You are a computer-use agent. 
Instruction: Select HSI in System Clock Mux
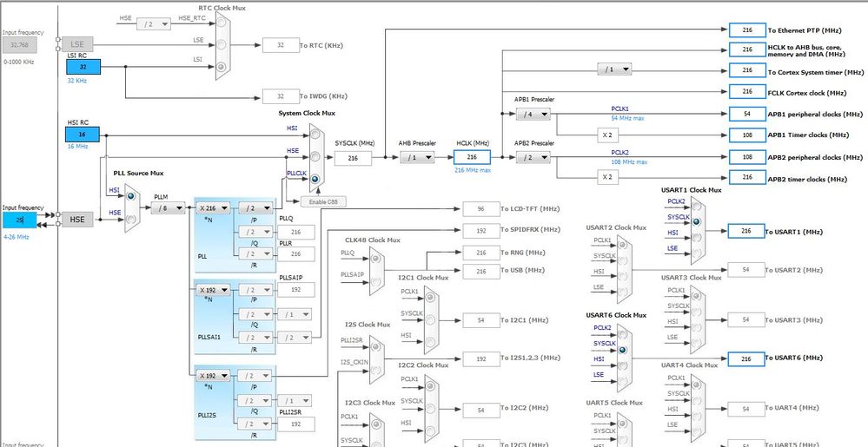coord(315,135)
